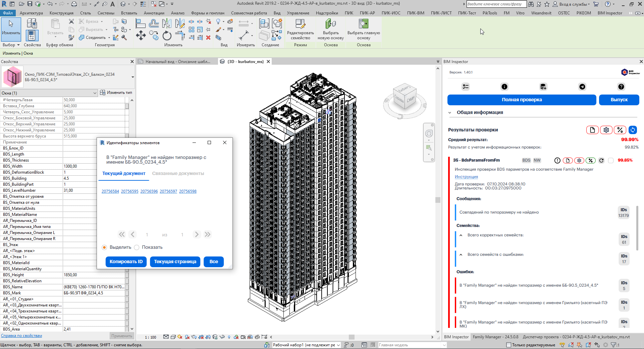Select the Move tool in the ribbon
This screenshot has width=644, height=349.
tap(141, 35)
